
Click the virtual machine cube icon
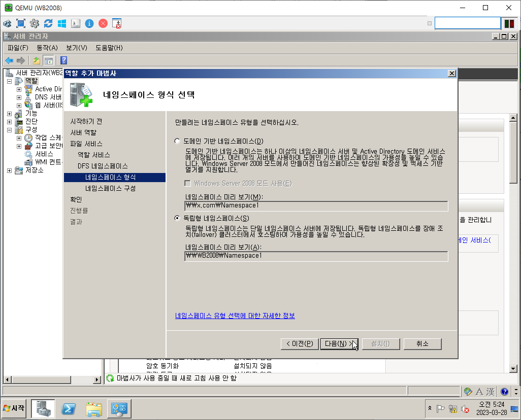click(7, 23)
